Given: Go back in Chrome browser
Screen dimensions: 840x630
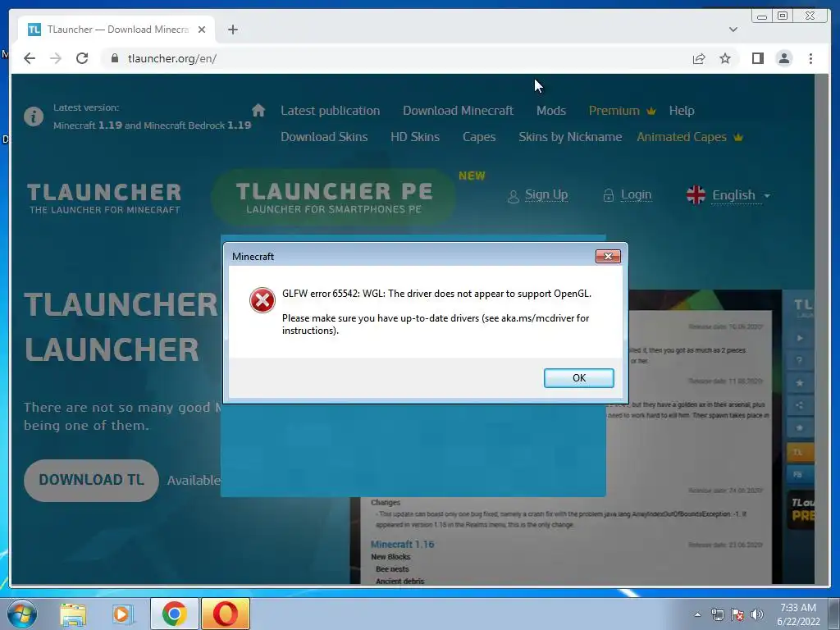Looking at the screenshot, I should [30, 58].
